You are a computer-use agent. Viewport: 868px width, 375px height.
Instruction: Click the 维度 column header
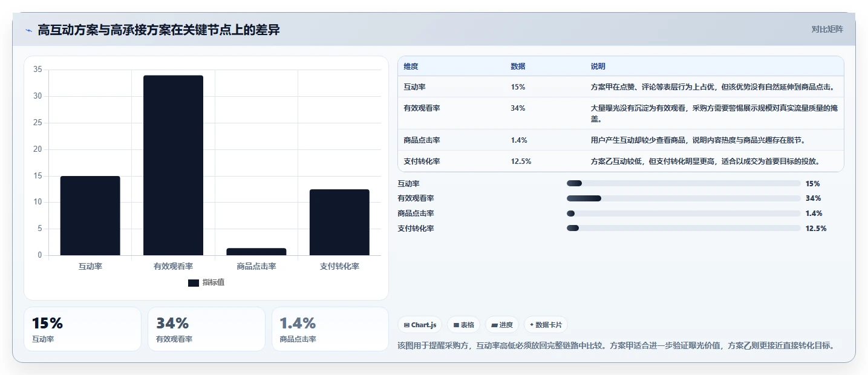click(x=411, y=67)
